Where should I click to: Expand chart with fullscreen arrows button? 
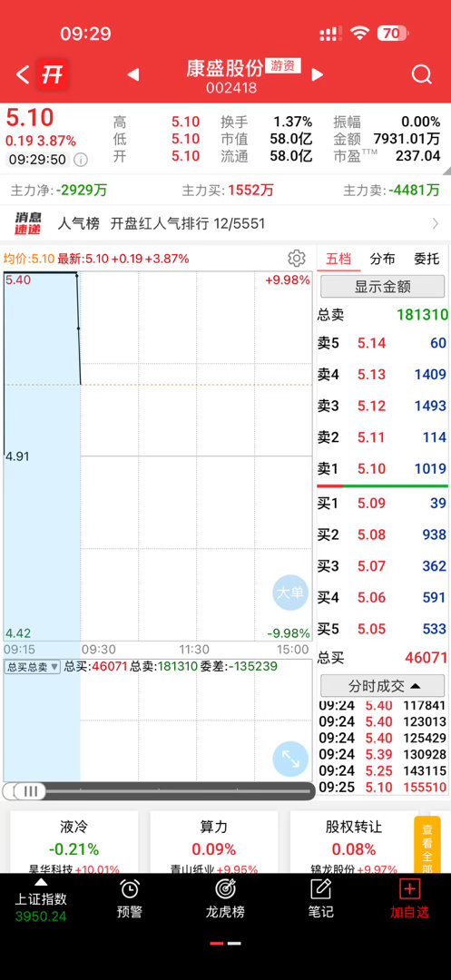tap(290, 759)
